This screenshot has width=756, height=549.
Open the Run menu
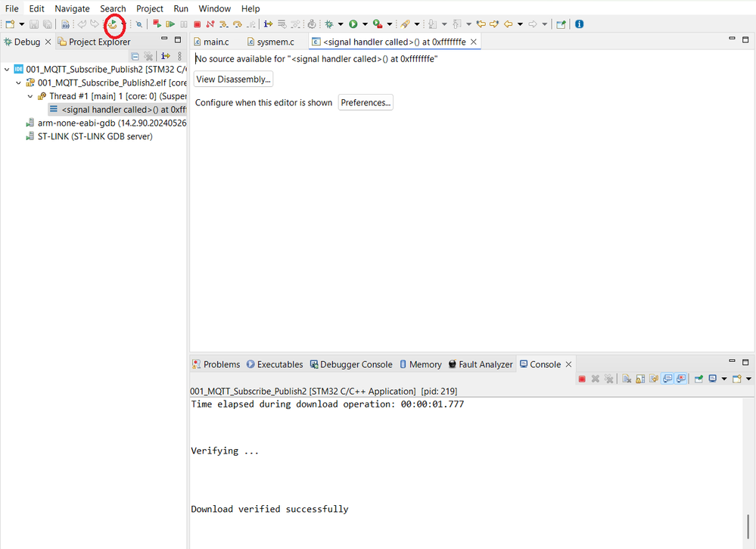(x=181, y=8)
